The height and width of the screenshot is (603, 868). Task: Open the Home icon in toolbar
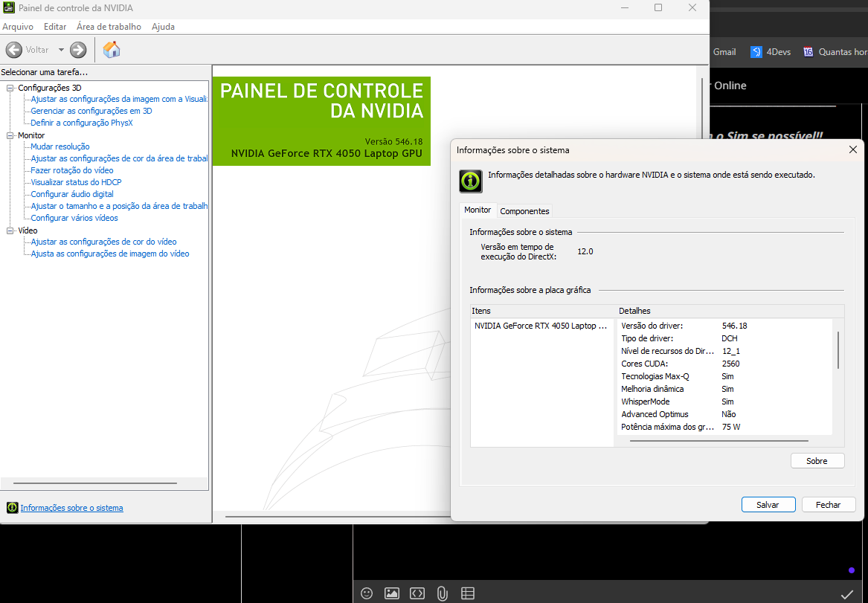click(x=112, y=50)
